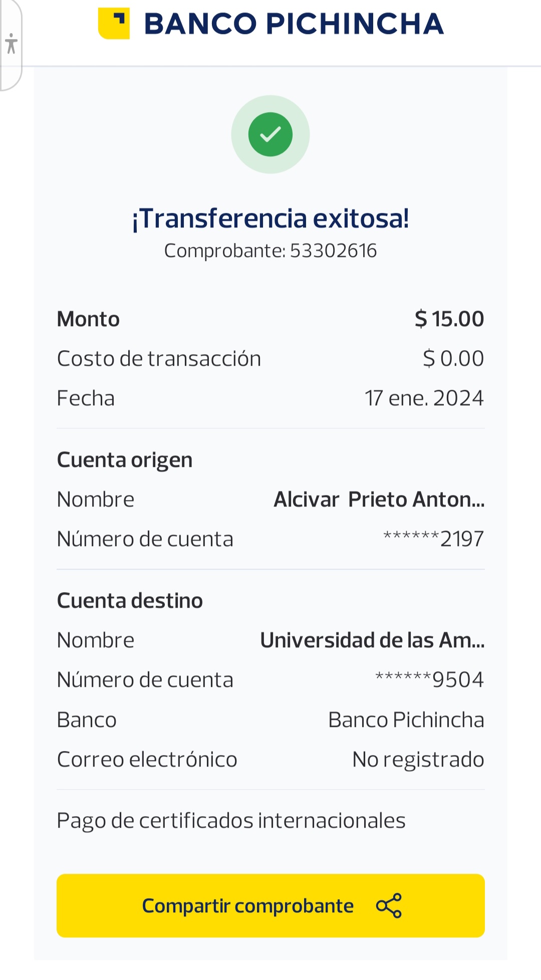
Task: Click the BANCO PICHINCHA header title
Action: 294,24
